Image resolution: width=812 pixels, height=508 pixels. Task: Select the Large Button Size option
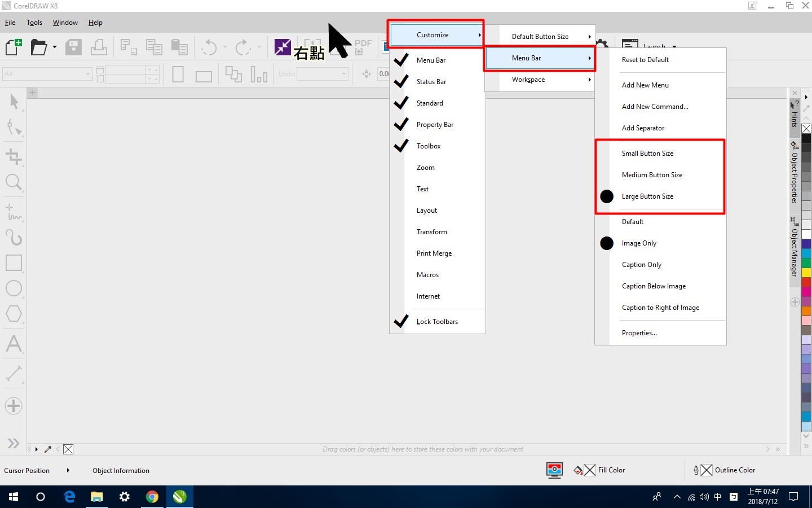point(660,196)
